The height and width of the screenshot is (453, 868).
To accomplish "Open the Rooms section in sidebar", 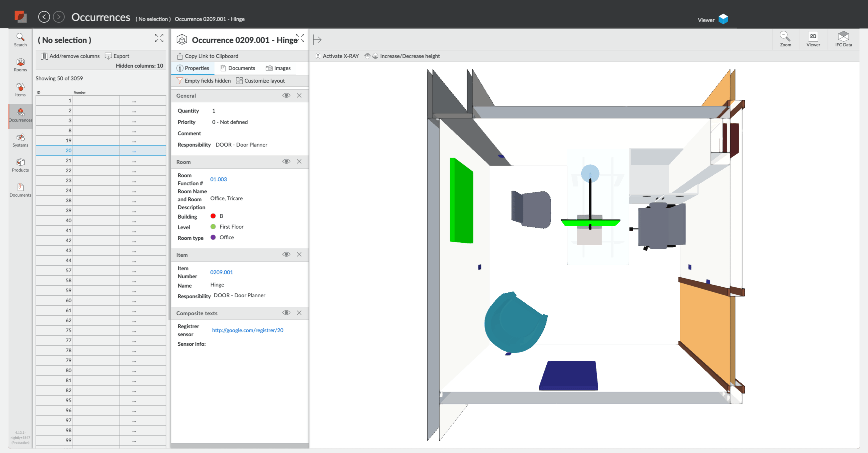I will coord(20,64).
